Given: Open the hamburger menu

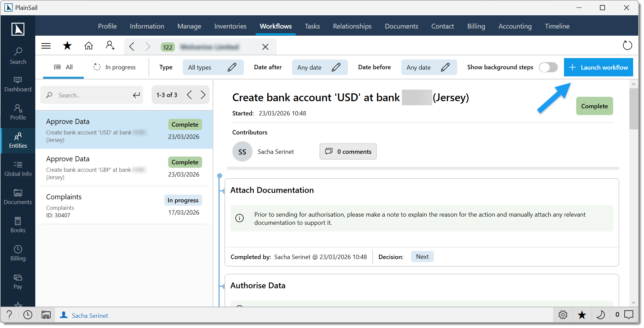Looking at the screenshot, I should (x=46, y=46).
